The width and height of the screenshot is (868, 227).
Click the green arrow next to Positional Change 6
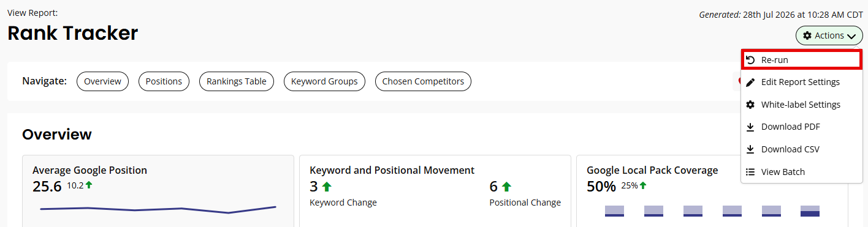(x=506, y=187)
